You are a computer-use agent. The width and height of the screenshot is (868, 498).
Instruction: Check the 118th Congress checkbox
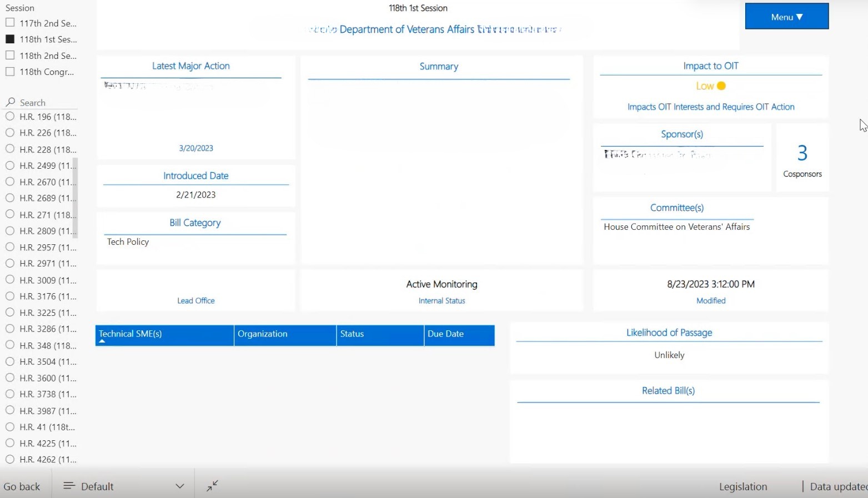point(10,71)
